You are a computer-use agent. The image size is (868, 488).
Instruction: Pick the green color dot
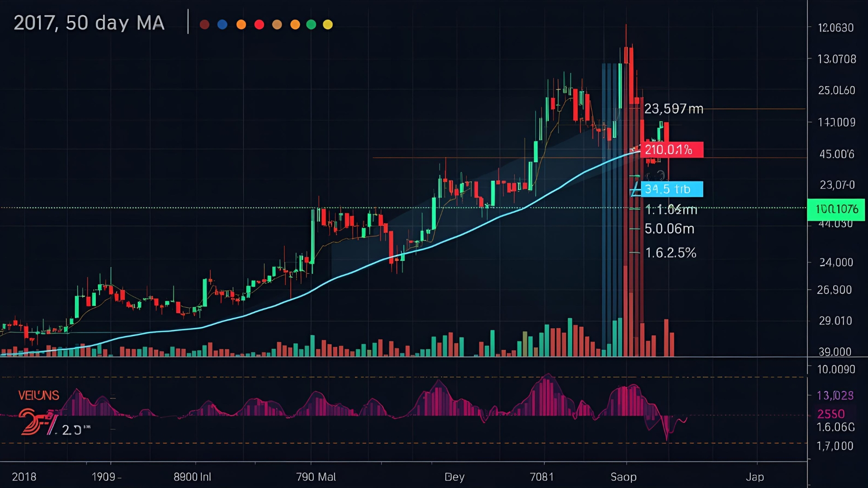pyautogui.click(x=311, y=24)
